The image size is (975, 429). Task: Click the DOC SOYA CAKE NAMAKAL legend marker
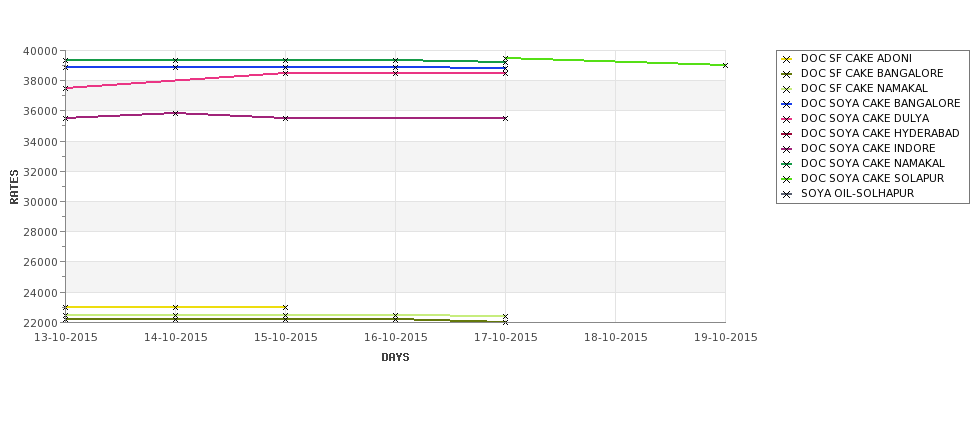pos(786,164)
